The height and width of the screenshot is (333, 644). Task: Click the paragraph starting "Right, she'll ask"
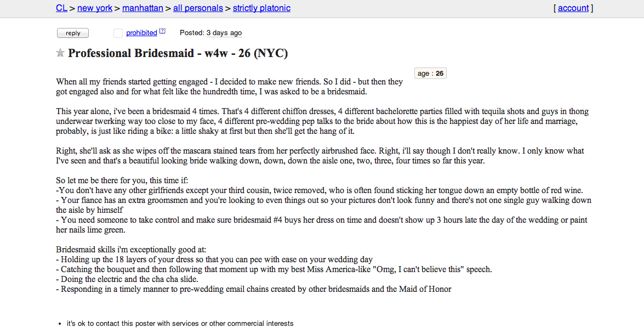tap(320, 156)
